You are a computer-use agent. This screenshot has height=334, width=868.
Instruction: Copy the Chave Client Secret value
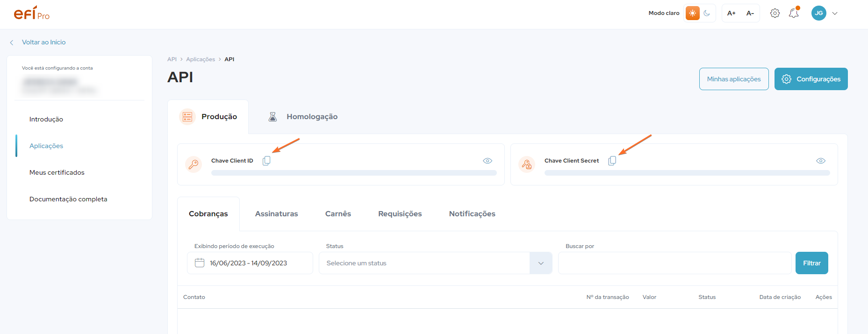point(612,161)
